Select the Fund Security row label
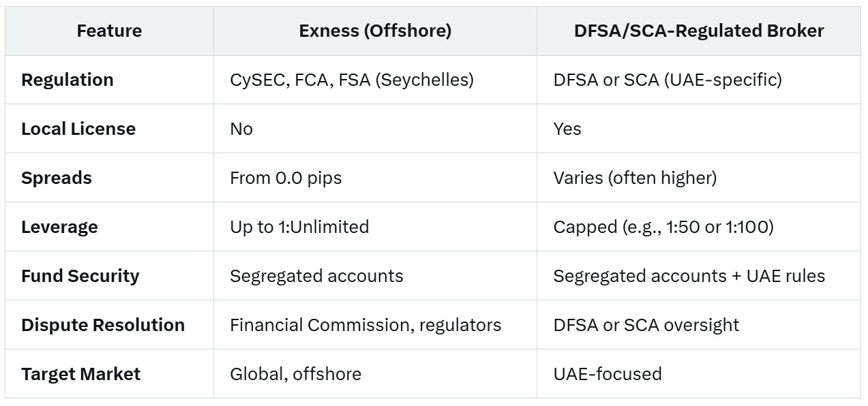 (80, 276)
